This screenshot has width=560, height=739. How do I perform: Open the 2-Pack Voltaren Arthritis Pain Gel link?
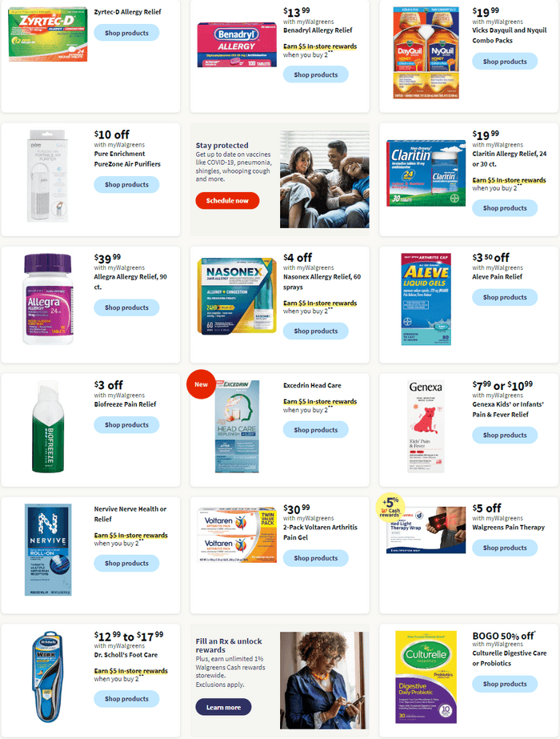point(320,532)
